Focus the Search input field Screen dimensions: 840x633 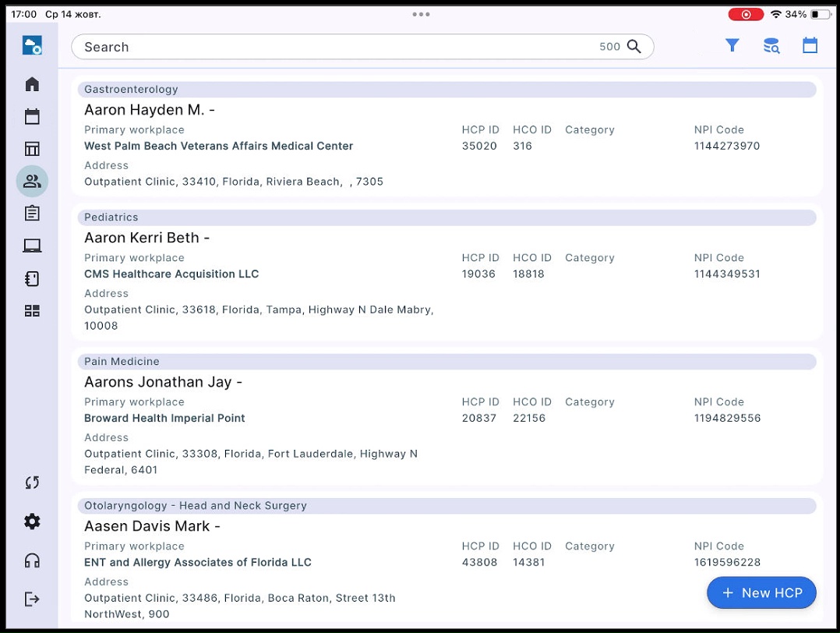362,47
